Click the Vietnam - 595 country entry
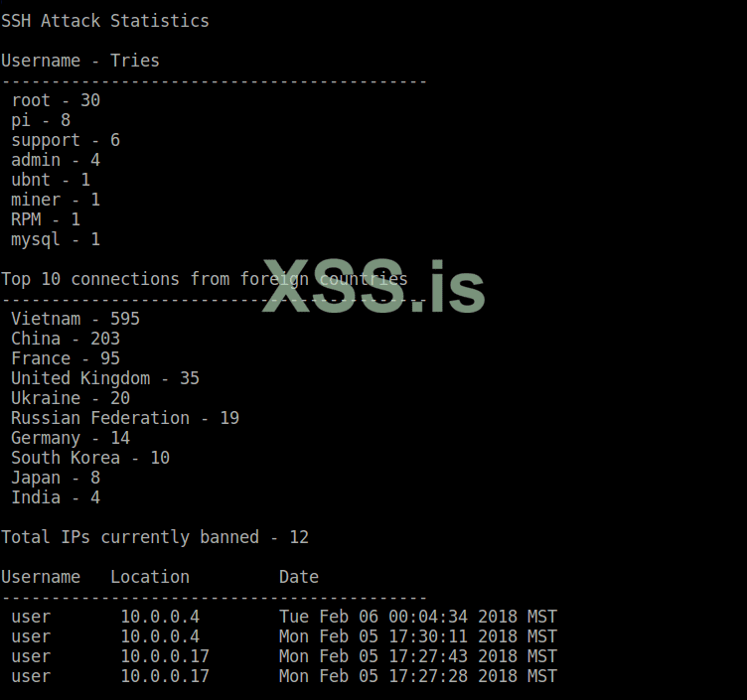Screen dimensions: 747x700 coord(75,319)
